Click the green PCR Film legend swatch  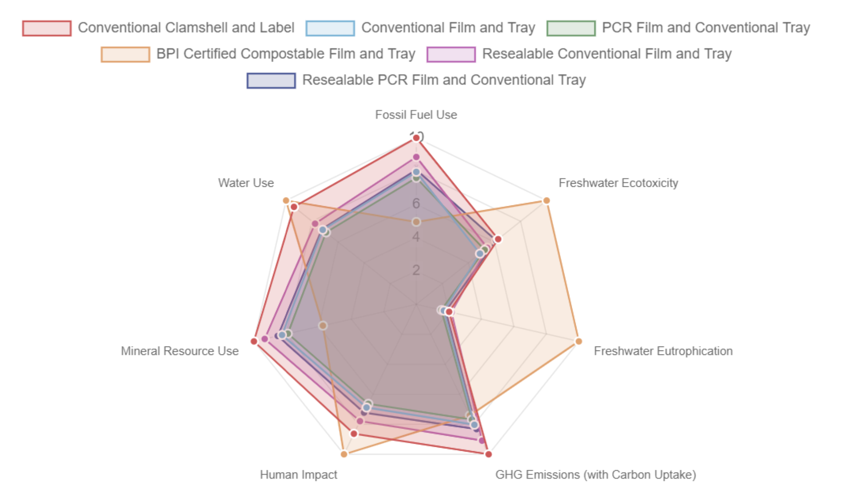pyautogui.click(x=571, y=28)
